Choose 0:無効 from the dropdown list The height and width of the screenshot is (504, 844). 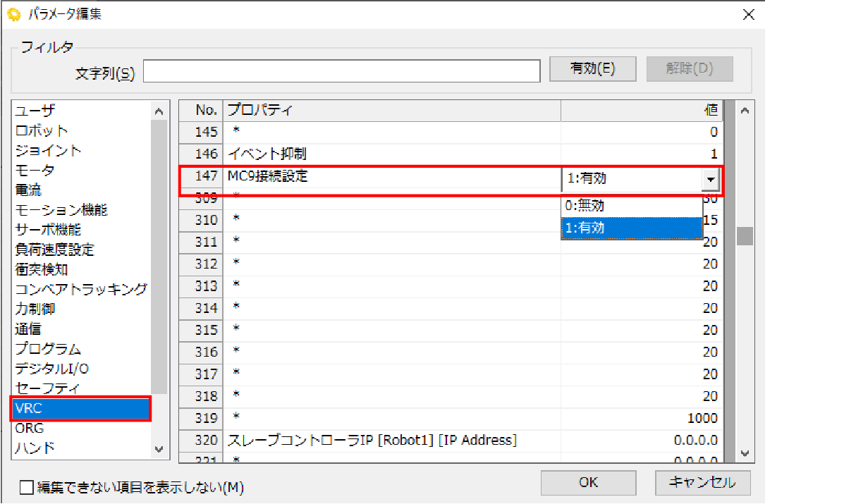click(x=631, y=206)
